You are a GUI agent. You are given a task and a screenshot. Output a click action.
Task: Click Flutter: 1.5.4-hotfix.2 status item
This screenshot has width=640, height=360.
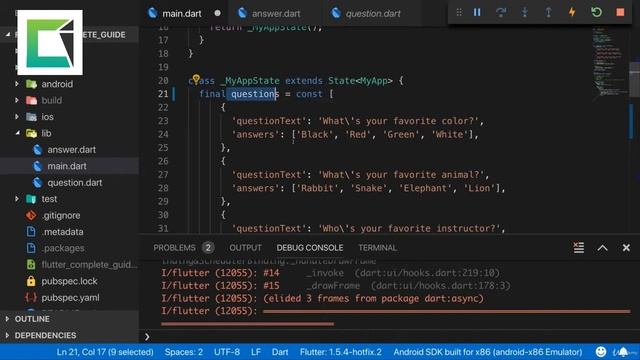coord(341,352)
